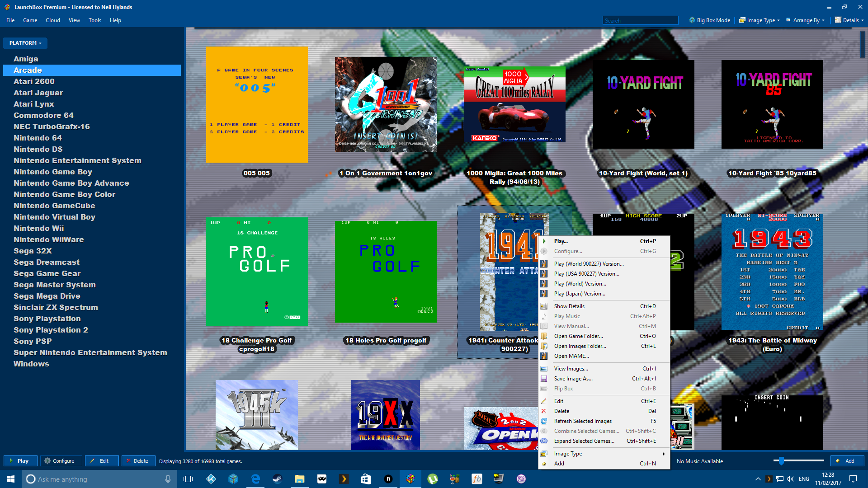Screen dimensions: 868x488
Task: Open the Action Center notifications icon
Action: tap(853, 479)
